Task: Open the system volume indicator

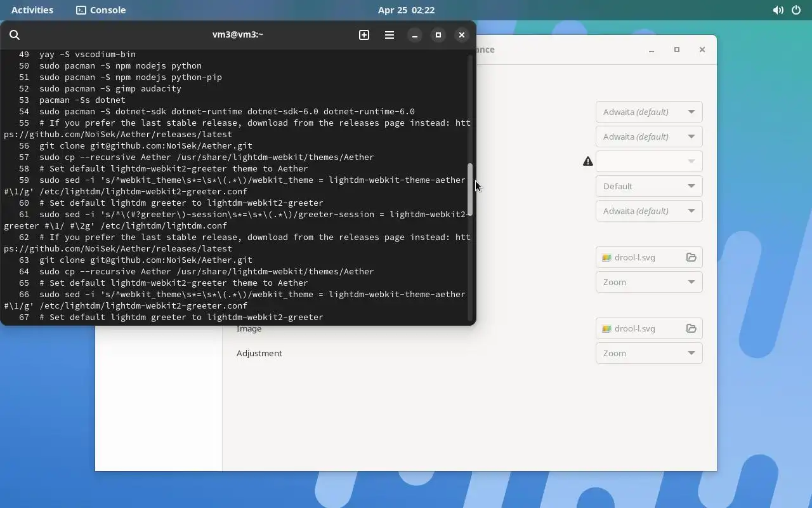Action: [x=778, y=10]
